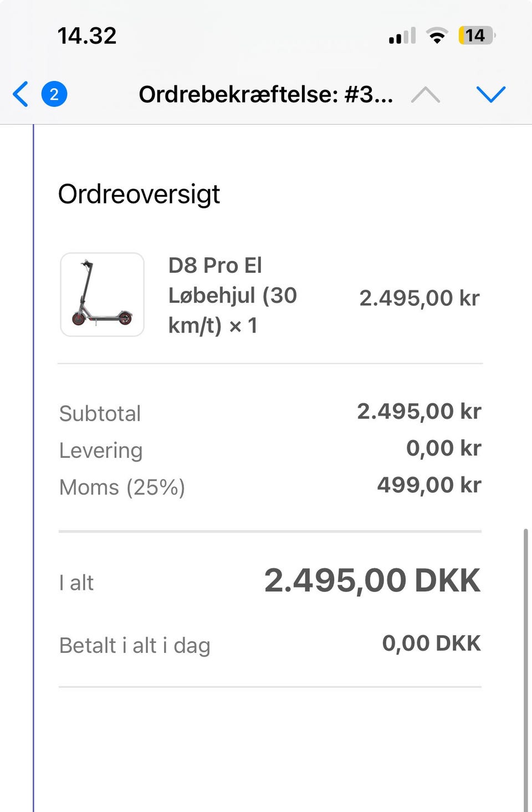The image size is (532, 812).
Task: Tap the cellular signal bars icon
Action: 402,37
